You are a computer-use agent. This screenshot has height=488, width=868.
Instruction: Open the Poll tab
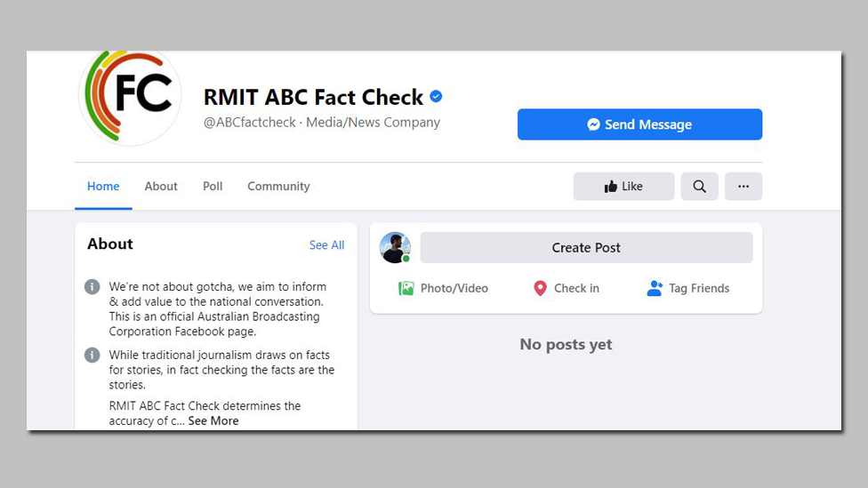(213, 187)
